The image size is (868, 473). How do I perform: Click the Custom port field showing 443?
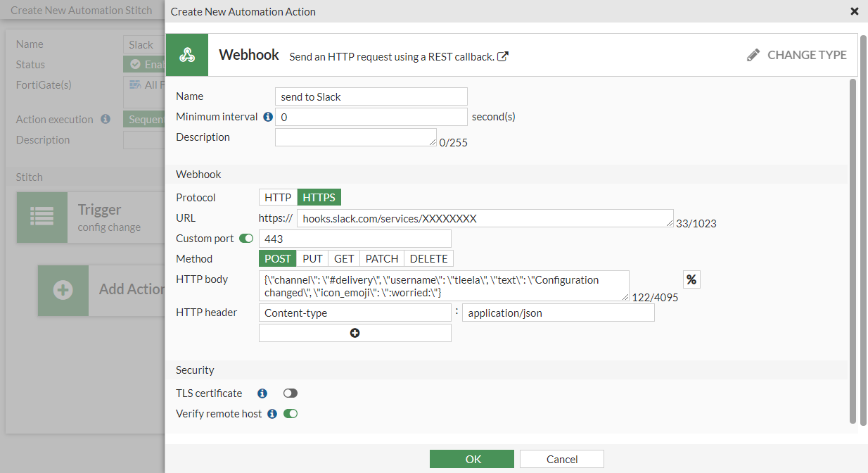tap(355, 239)
